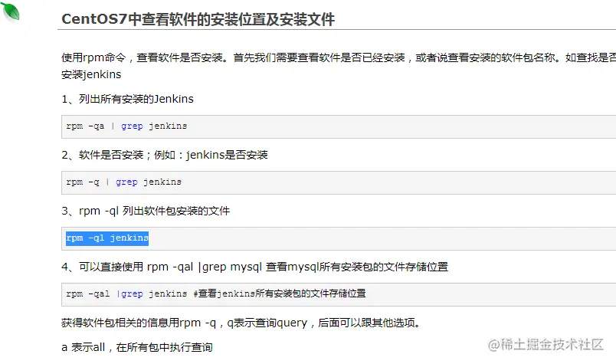Click the comment #查看jenkins所有安装包的文件存储位置
Viewport: 616px width, 364px height.
280,294
